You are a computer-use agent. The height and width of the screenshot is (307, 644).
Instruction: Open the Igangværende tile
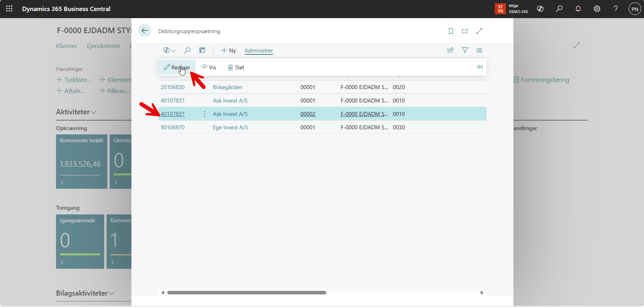coord(80,242)
